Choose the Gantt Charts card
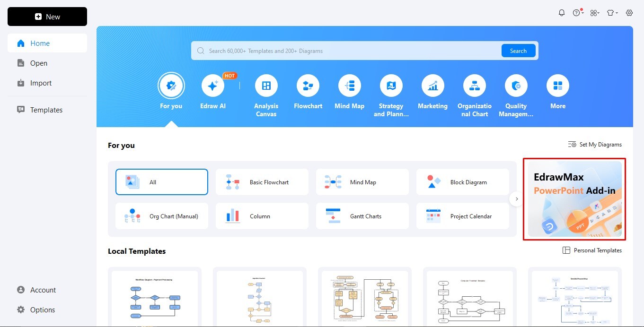 point(362,216)
